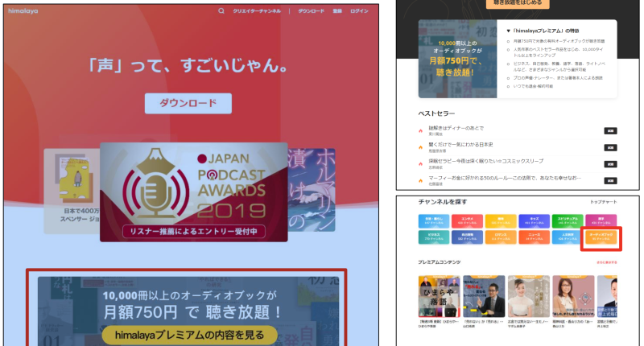Select the pink-magenta channel tile
Viewport: 644px width, 346px height.
pos(601,220)
